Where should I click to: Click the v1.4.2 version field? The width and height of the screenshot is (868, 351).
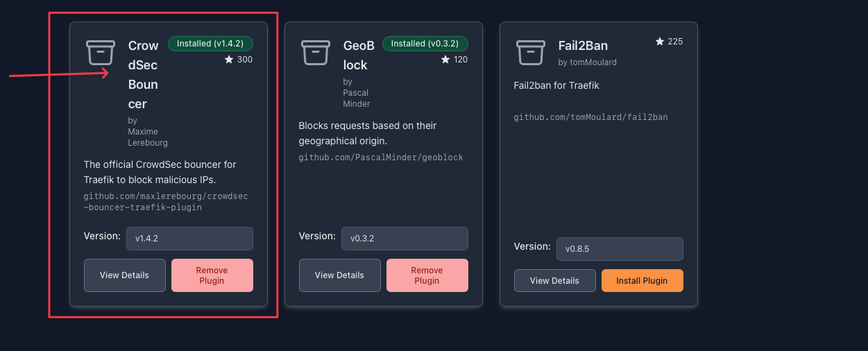pos(189,239)
